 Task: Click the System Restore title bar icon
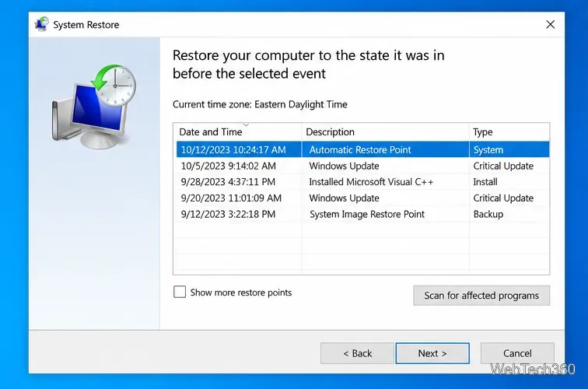[x=41, y=24]
